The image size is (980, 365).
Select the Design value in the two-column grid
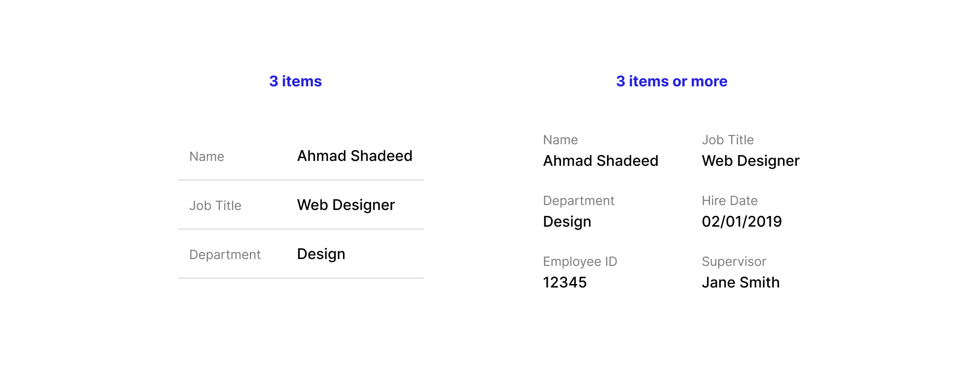coord(567,222)
